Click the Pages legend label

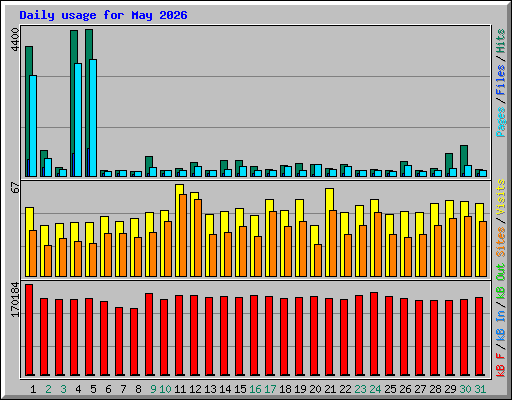point(501,122)
